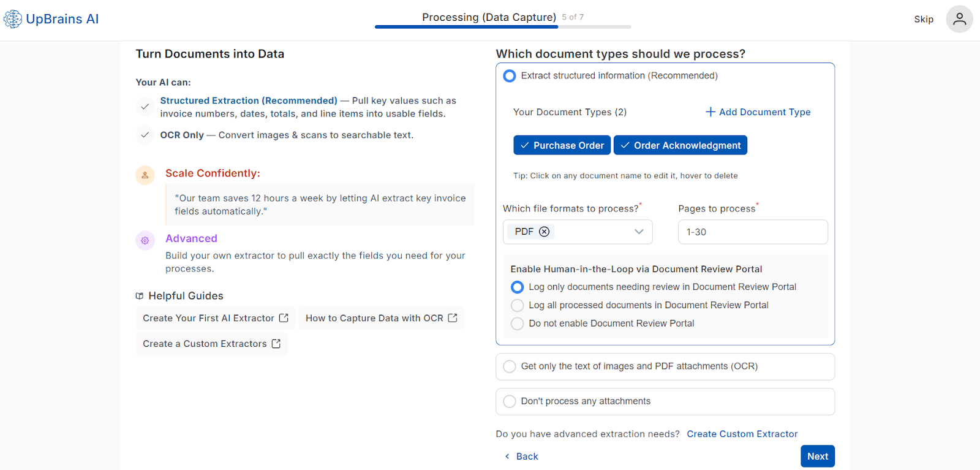Choose Log only documents needing review

[518, 287]
